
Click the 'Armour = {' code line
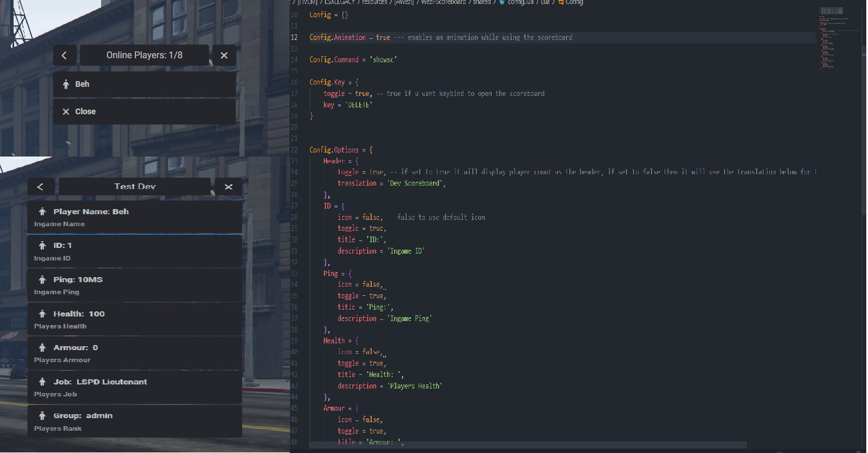(x=341, y=408)
